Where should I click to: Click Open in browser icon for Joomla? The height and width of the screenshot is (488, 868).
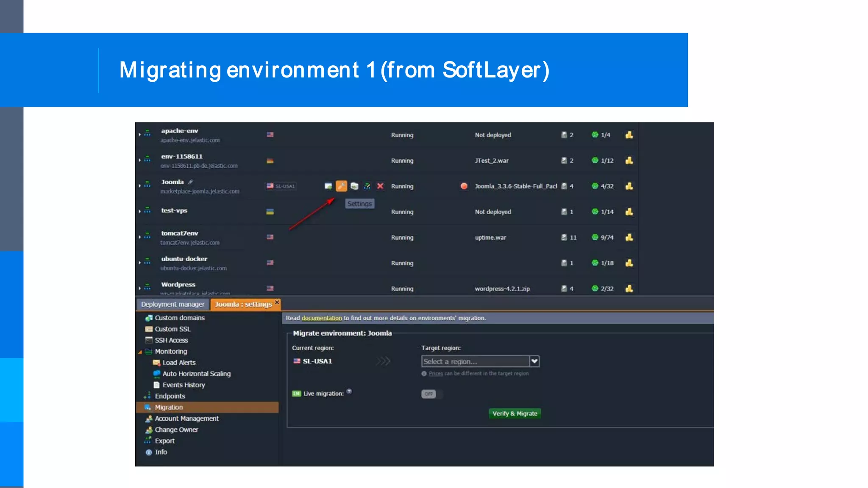point(328,186)
